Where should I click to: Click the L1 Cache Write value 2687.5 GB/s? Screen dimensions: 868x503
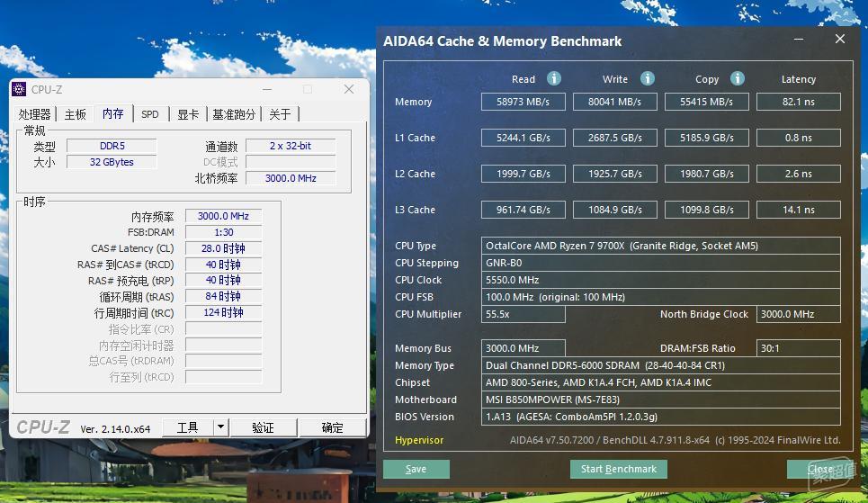tap(615, 138)
